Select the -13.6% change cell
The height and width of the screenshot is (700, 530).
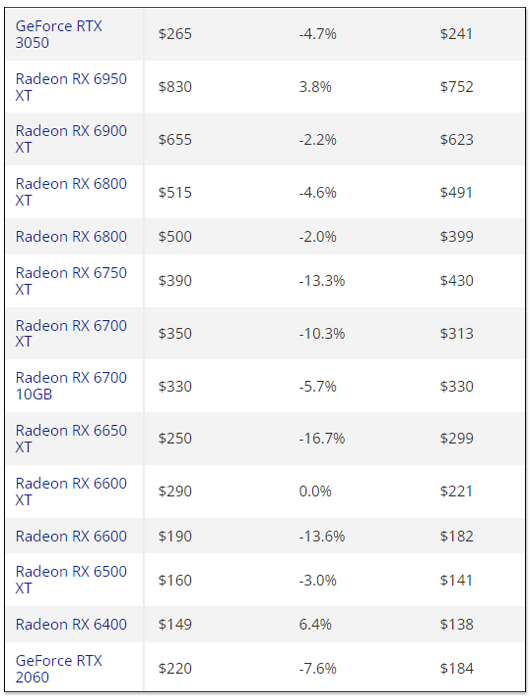tap(322, 536)
